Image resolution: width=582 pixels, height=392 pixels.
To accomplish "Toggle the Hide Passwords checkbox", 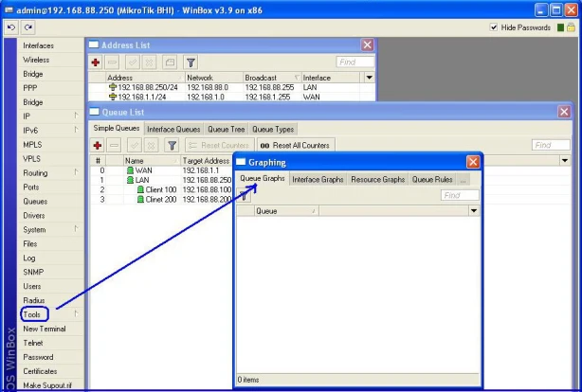I will (x=494, y=27).
